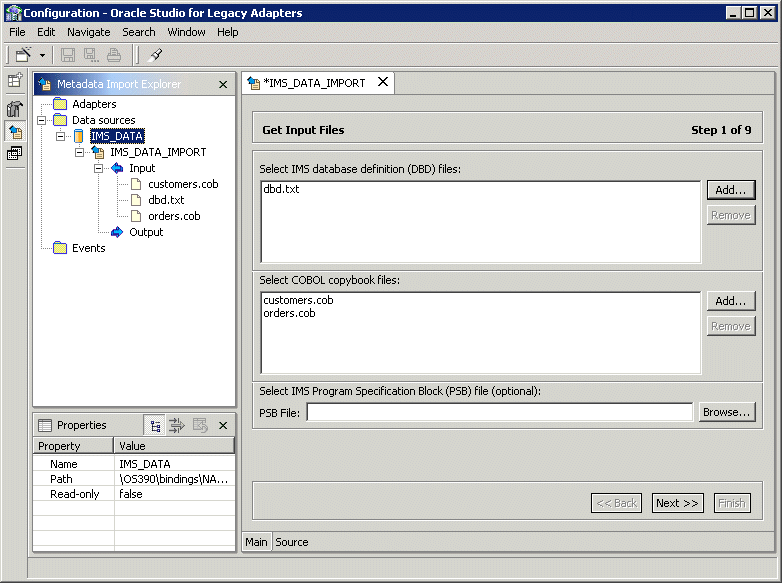Click the Save toolbar icon
Screen dimensions: 782x583
click(68, 54)
